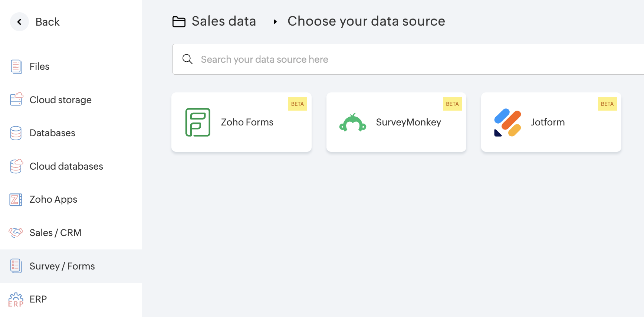Image resolution: width=644 pixels, height=317 pixels.
Task: Click the Zoho Forms logo
Action: 198,122
